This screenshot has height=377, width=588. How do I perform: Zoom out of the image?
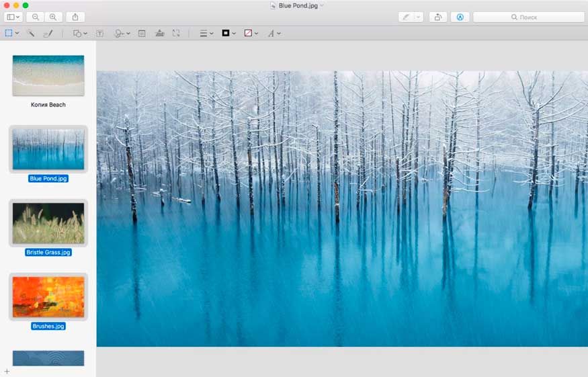(35, 17)
